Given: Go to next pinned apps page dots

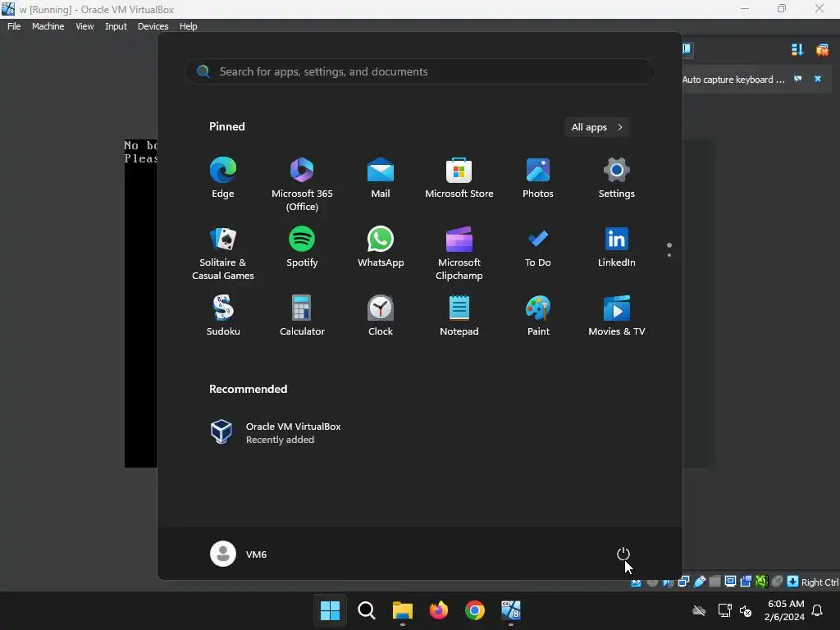Looking at the screenshot, I should tap(669, 250).
